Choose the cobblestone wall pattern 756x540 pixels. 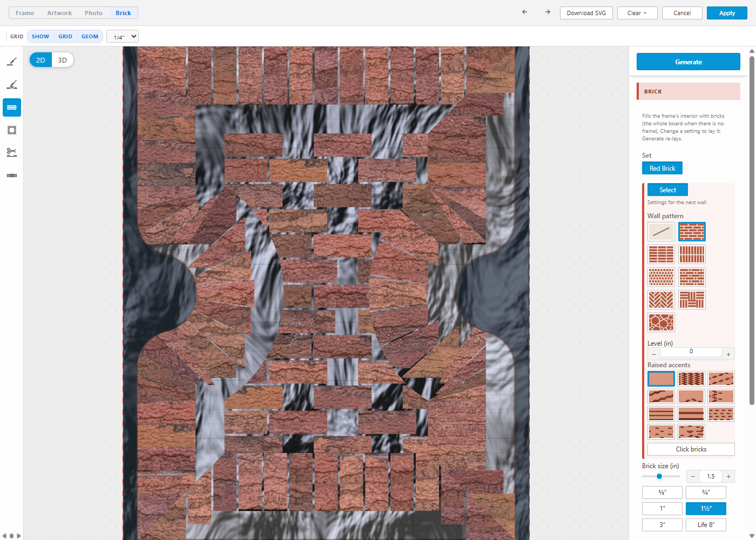(x=661, y=322)
